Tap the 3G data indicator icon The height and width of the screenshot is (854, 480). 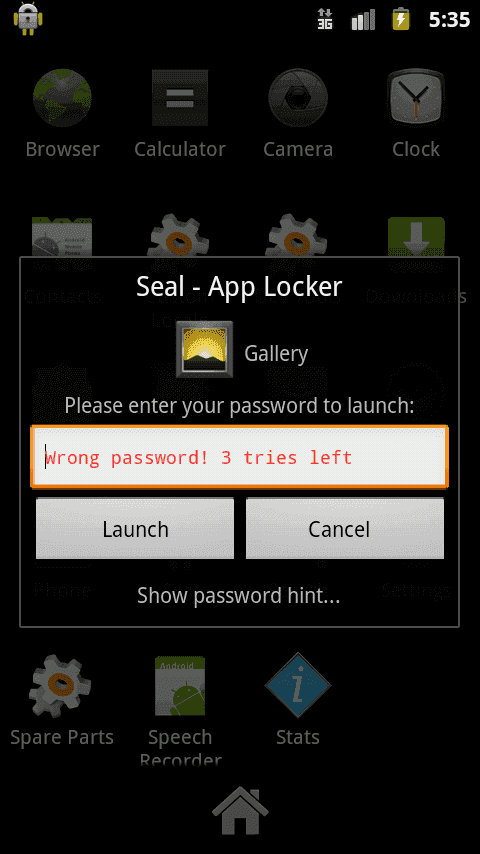point(325,20)
